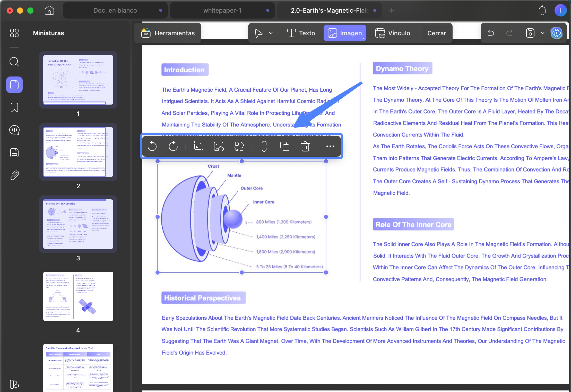The image size is (571, 392).
Task: Open the Satellite Communications page thumbnail
Action: pyautogui.click(x=78, y=368)
